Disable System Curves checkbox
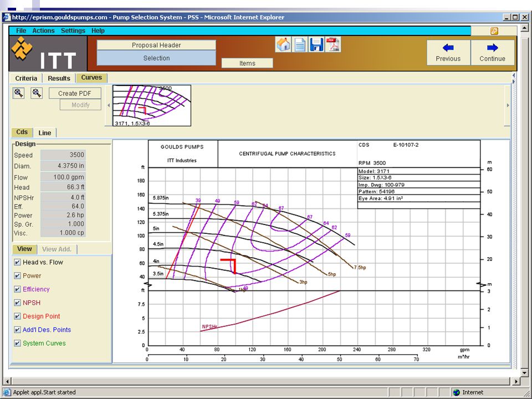The height and width of the screenshot is (399, 532). pyautogui.click(x=18, y=344)
